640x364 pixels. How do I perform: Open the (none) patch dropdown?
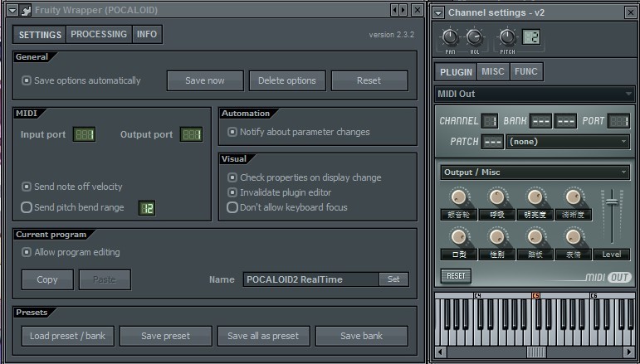568,142
